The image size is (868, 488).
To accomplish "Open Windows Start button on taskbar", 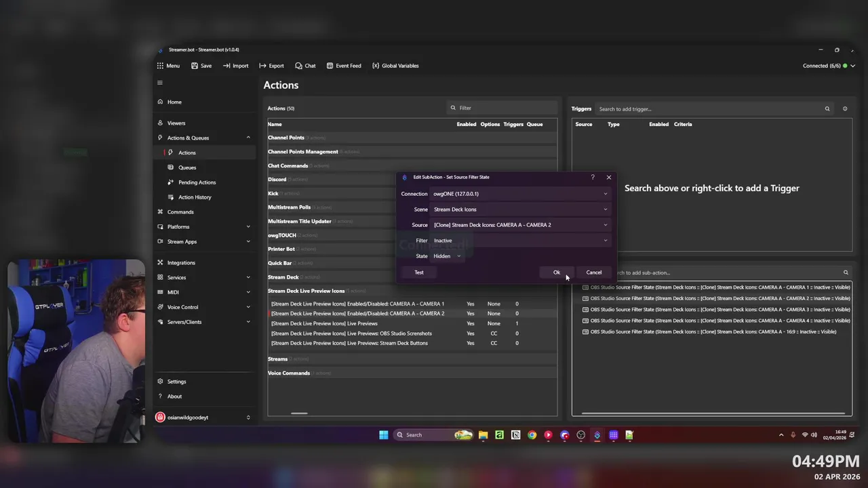I will point(384,435).
